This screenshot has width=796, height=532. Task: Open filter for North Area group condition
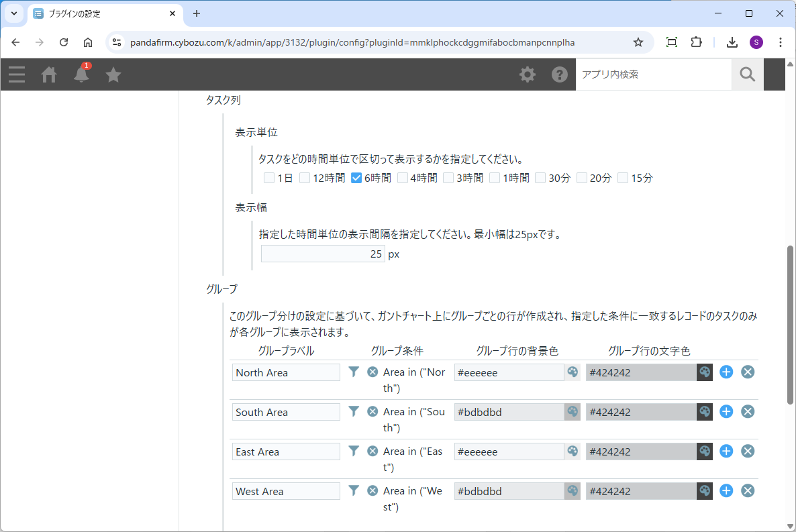(354, 372)
